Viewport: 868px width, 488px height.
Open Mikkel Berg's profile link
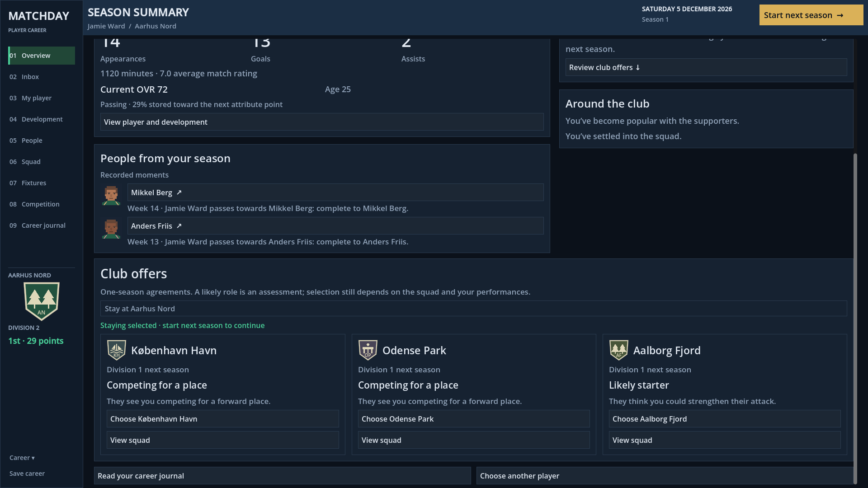click(335, 192)
